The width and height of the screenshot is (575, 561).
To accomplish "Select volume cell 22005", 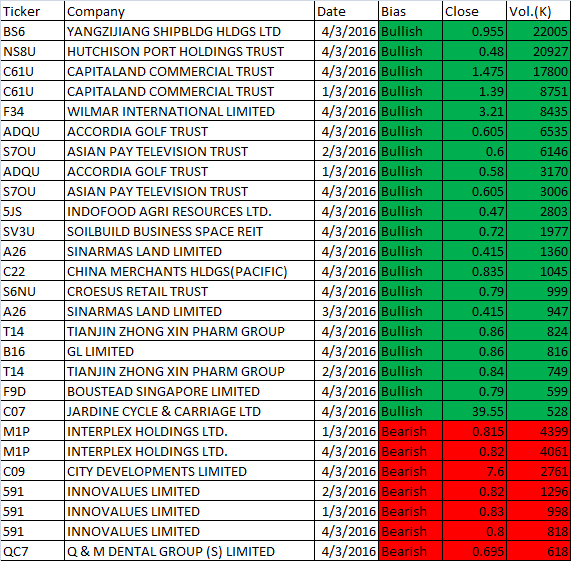I will pyautogui.click(x=538, y=31).
